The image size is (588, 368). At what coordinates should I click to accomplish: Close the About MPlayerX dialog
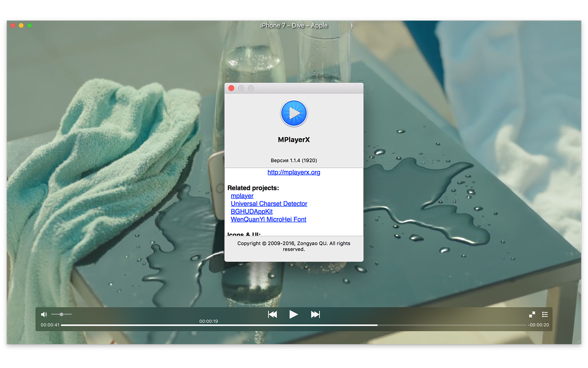pos(231,88)
